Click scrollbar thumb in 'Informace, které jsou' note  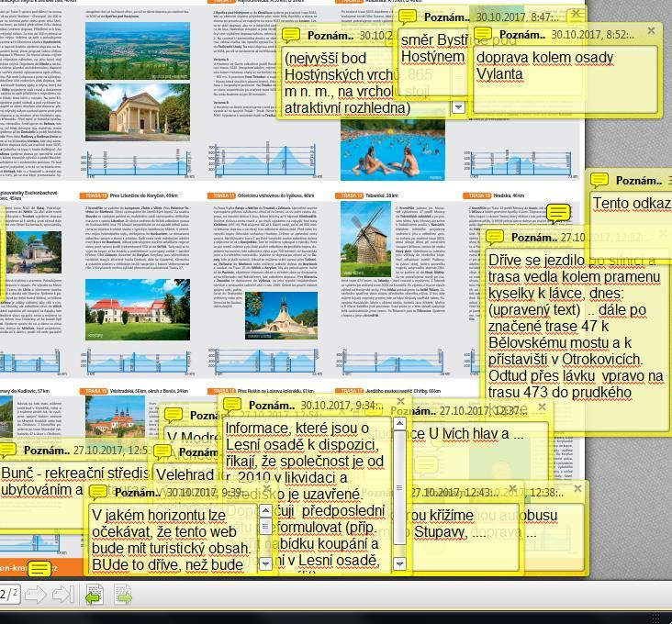(399, 487)
